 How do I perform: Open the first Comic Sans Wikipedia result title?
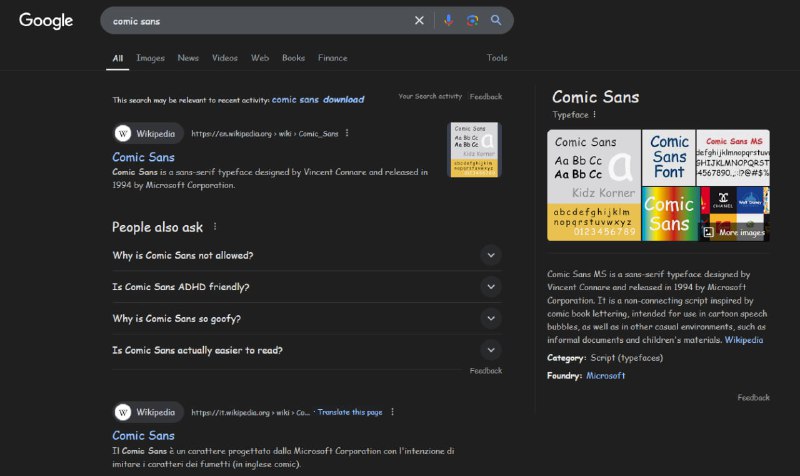[x=143, y=157]
